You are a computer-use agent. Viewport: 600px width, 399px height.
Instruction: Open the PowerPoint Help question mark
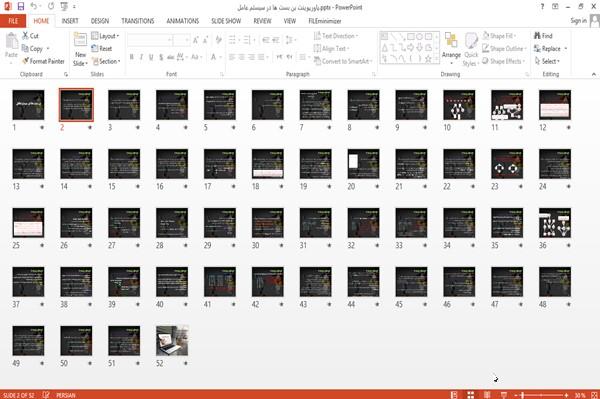click(x=542, y=7)
